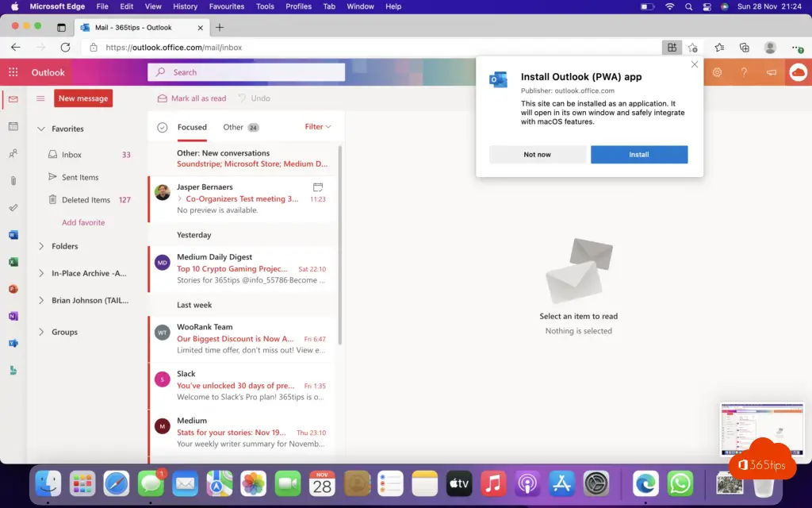The width and height of the screenshot is (812, 508).
Task: Click the install app icon in address bar
Action: click(x=672, y=48)
